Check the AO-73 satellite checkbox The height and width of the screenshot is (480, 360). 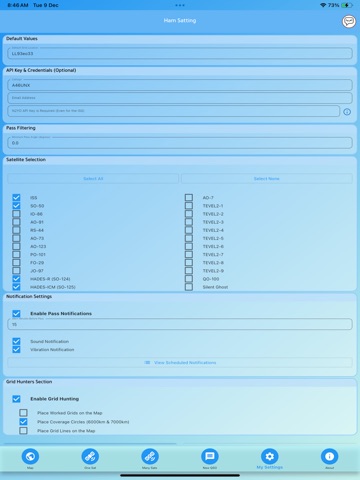click(x=16, y=238)
